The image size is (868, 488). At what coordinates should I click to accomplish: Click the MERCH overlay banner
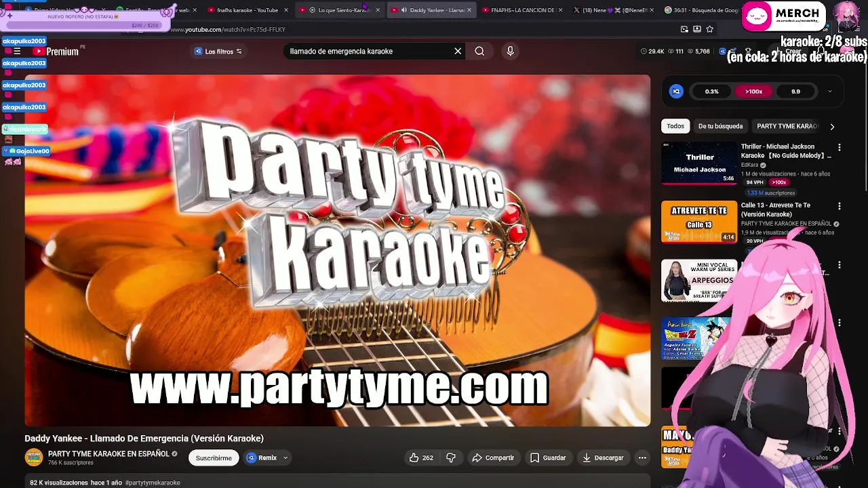tap(783, 16)
